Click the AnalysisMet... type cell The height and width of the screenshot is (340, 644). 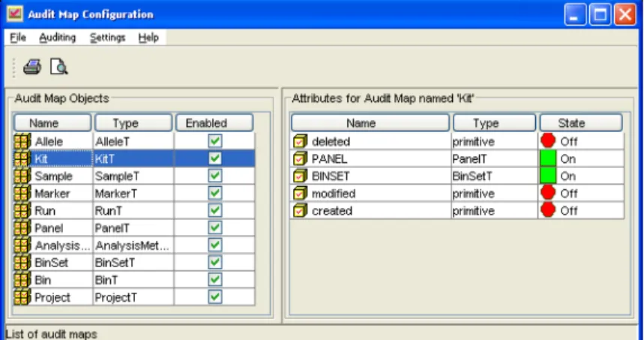133,245
